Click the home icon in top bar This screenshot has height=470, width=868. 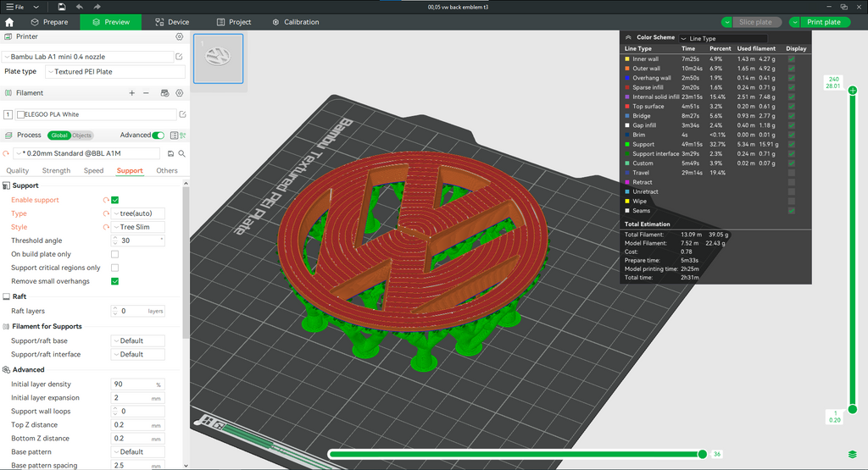coord(9,22)
